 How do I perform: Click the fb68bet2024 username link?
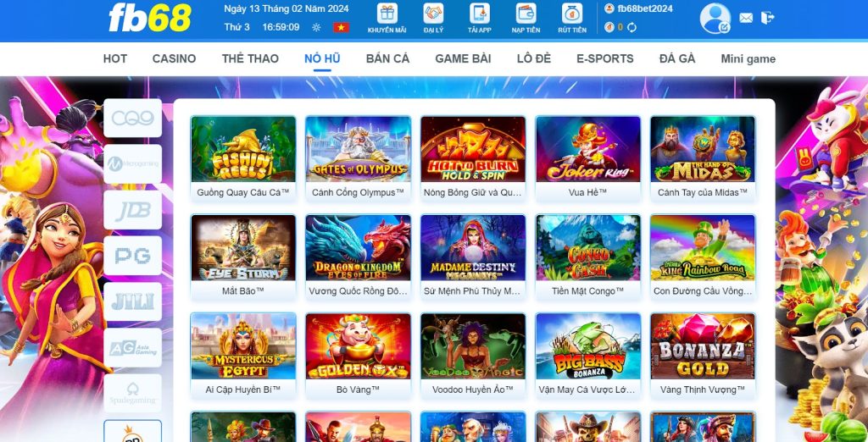tap(645, 8)
